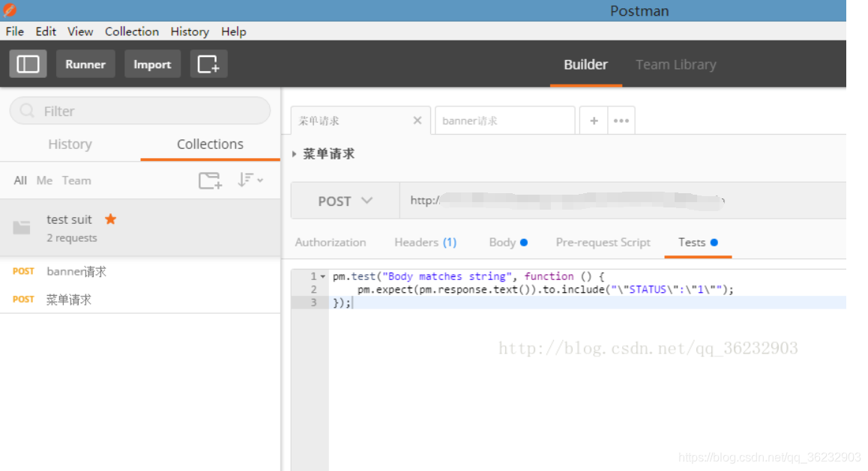Screen dimensions: 868x471
Task: Open the History menu
Action: [x=190, y=31]
